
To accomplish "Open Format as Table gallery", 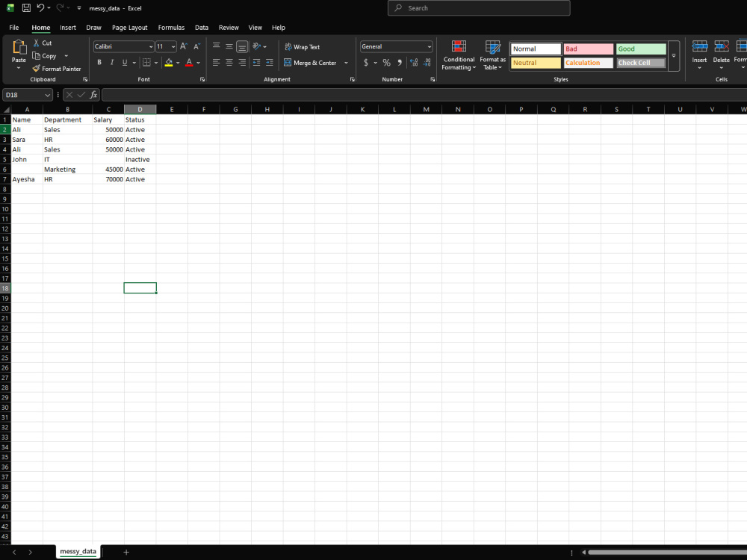I will point(492,55).
